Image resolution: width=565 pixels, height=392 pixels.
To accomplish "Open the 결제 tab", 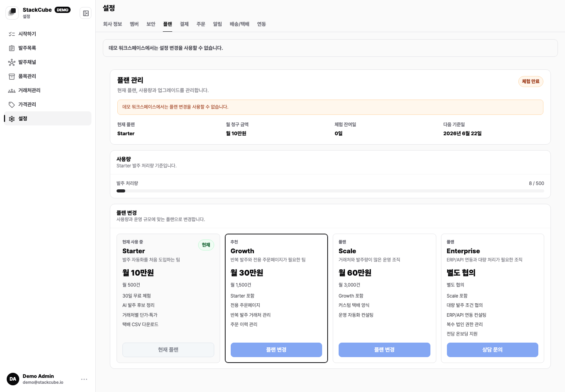I will tap(184, 24).
